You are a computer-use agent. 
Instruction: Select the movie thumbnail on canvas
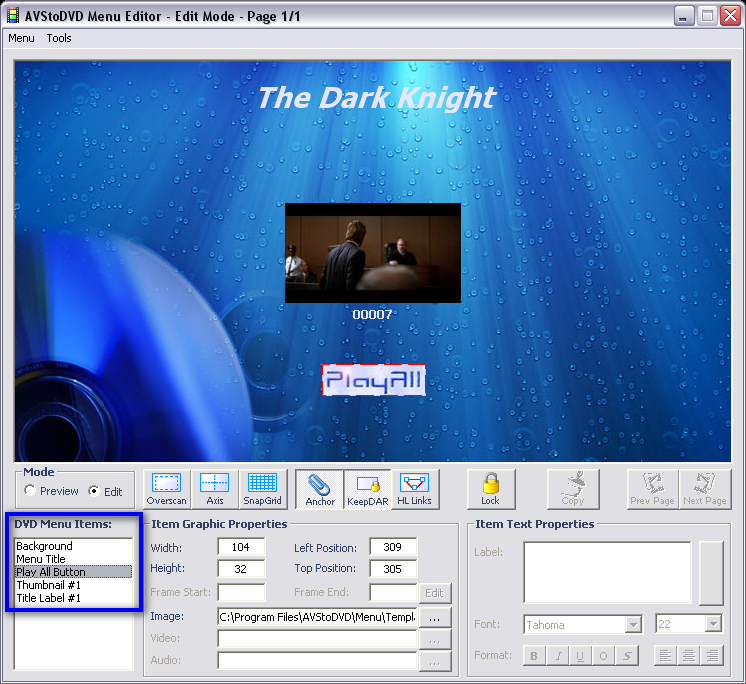pyautogui.click(x=373, y=253)
